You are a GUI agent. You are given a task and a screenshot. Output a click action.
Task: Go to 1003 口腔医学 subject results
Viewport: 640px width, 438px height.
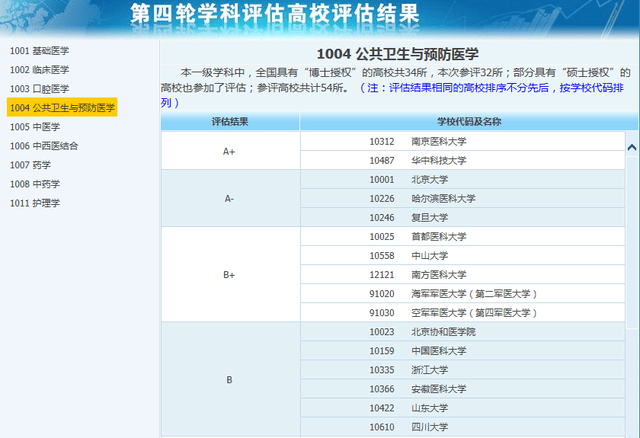39,88
